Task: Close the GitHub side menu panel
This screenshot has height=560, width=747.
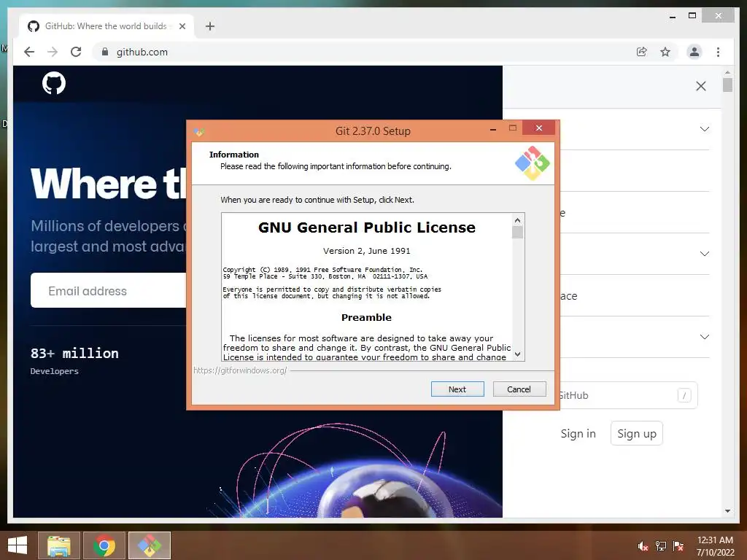Action: 701,86
